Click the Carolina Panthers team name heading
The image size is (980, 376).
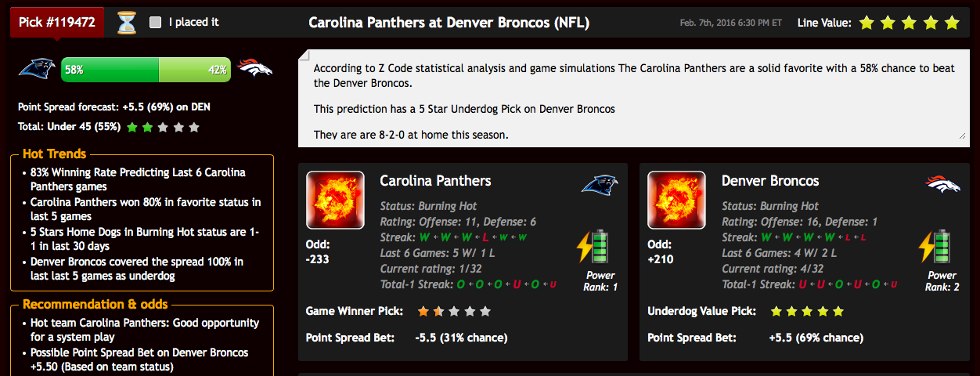[435, 181]
